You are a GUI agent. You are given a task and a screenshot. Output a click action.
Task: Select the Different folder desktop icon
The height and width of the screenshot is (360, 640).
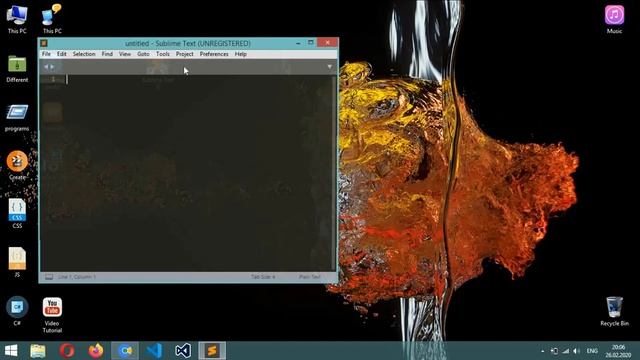pyautogui.click(x=17, y=69)
